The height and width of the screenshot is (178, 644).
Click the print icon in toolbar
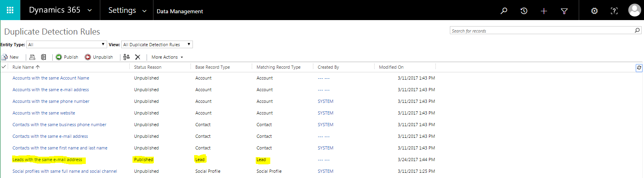click(32, 57)
